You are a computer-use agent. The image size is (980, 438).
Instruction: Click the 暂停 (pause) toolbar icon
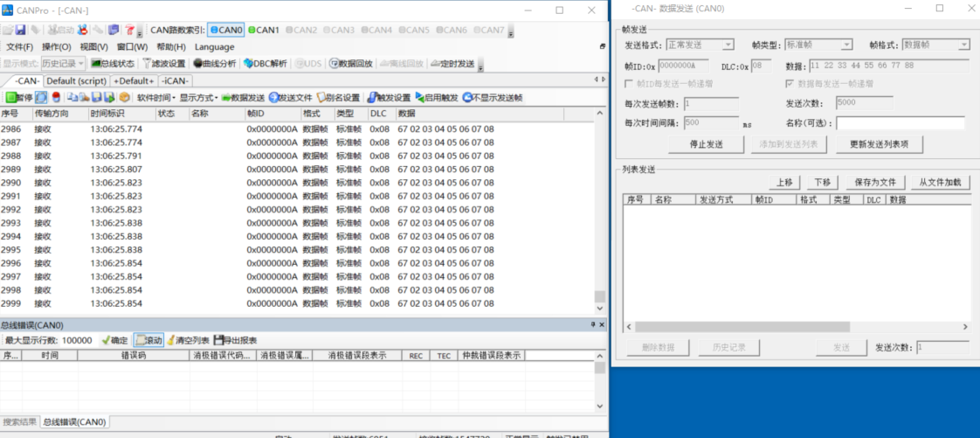[x=19, y=97]
